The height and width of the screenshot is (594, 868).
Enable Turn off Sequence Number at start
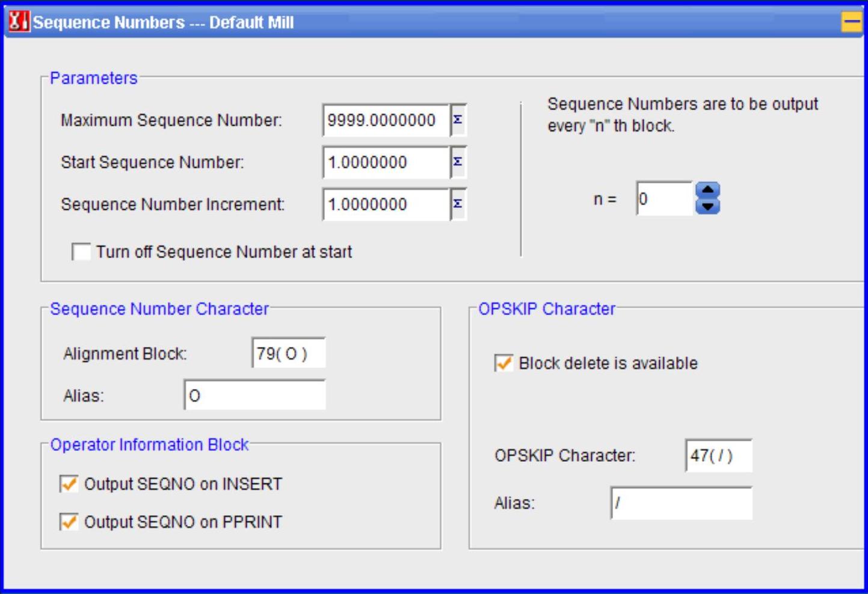(81, 251)
